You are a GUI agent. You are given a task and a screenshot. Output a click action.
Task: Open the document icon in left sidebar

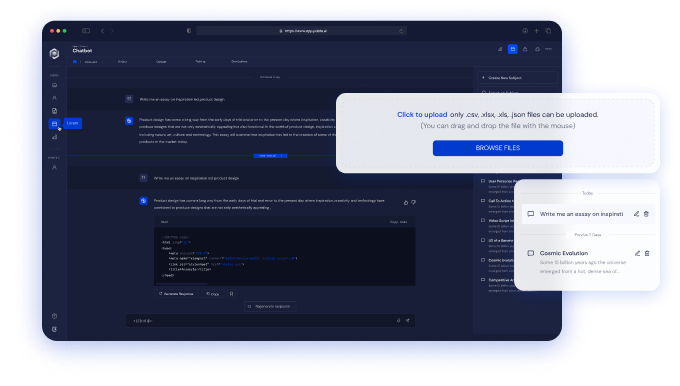tap(54, 111)
